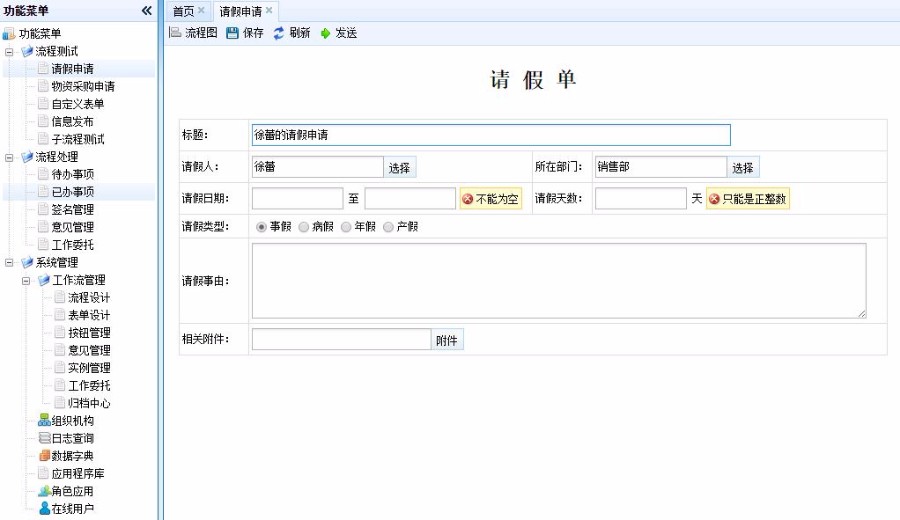
Task: Click the 标题 input field
Action: click(491, 135)
